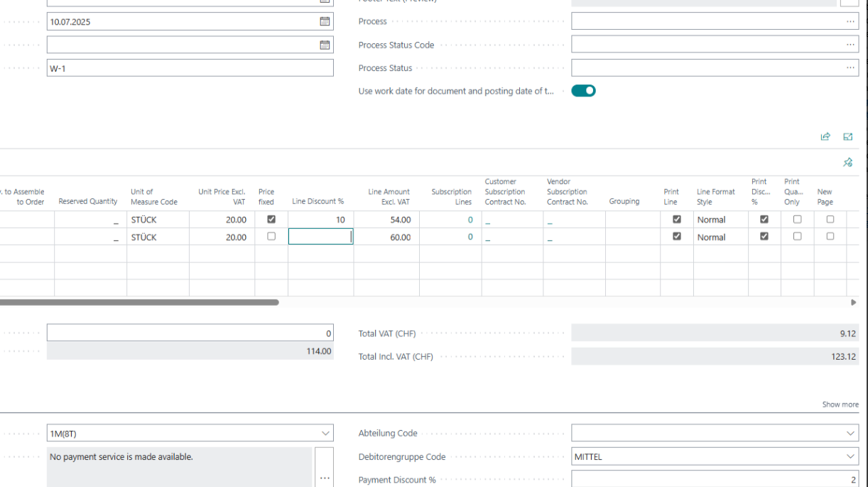The width and height of the screenshot is (868, 487).
Task: Click the first line's STÜCK unit cell
Action: click(x=158, y=220)
